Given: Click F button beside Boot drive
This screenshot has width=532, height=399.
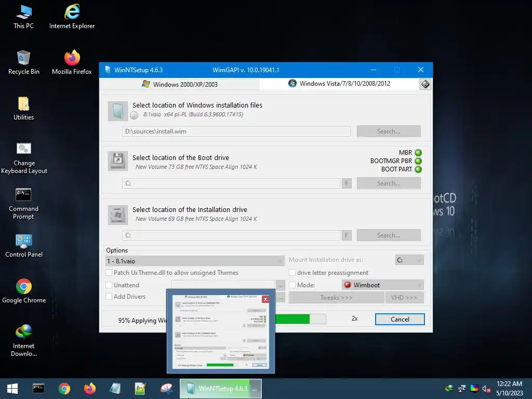Looking at the screenshot, I should pyautogui.click(x=347, y=183).
